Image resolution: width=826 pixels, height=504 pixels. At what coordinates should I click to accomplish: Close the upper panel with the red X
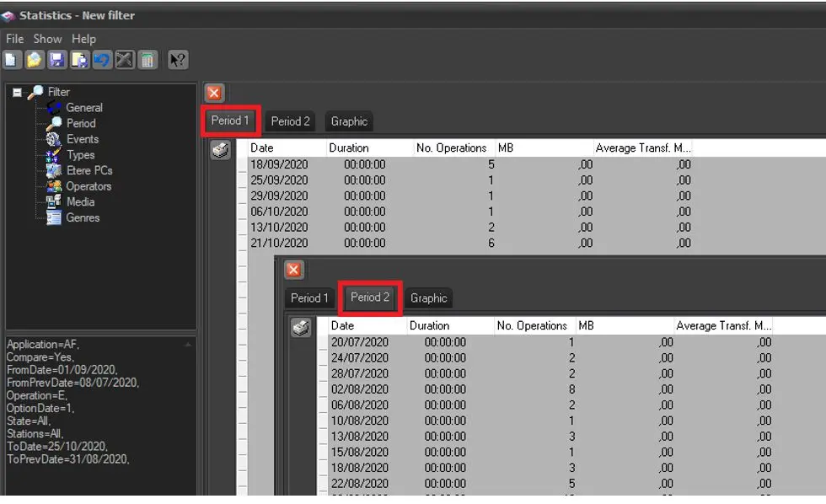coord(214,93)
